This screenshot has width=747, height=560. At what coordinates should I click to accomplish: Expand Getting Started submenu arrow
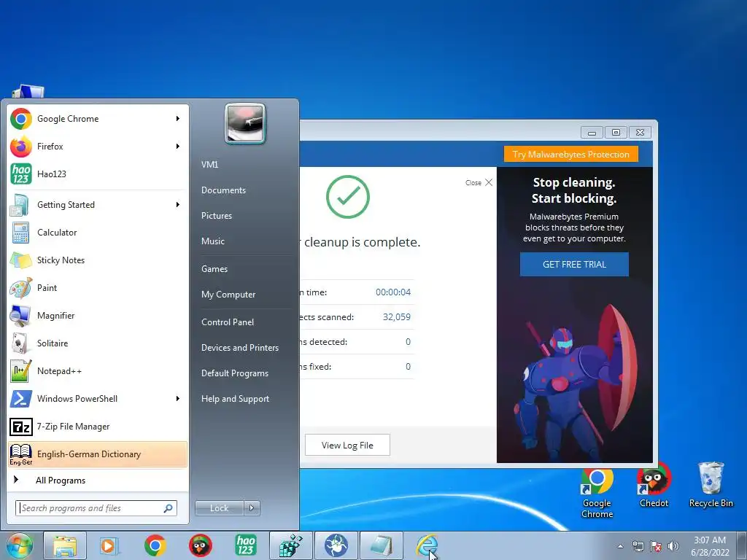click(x=178, y=205)
